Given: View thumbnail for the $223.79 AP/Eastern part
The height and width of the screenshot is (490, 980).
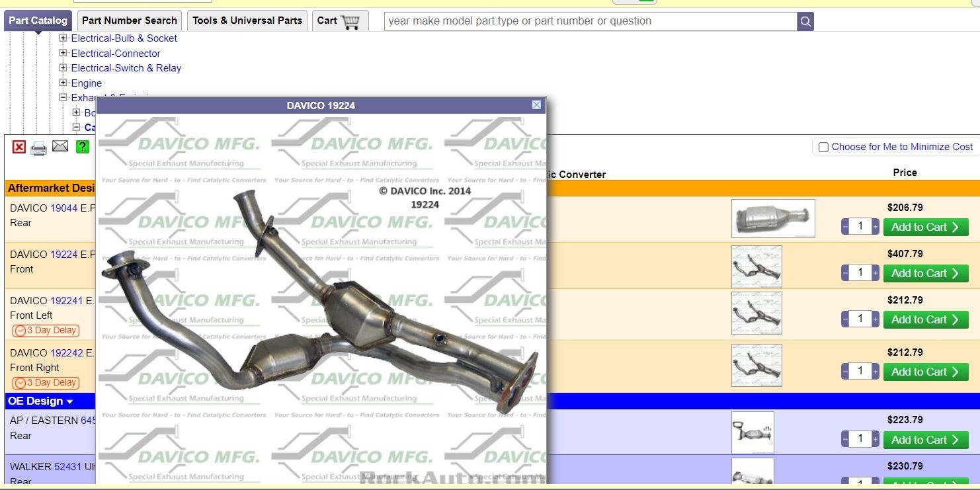Looking at the screenshot, I should tap(753, 432).
